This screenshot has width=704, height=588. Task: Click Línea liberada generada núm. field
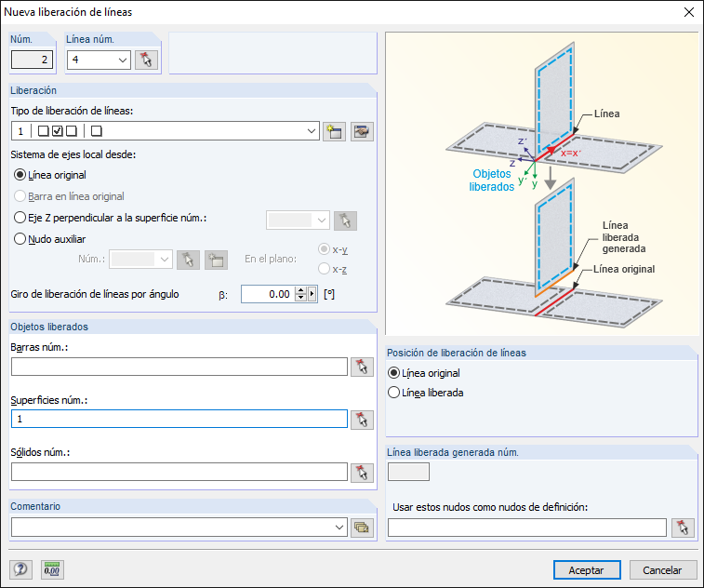tap(408, 472)
